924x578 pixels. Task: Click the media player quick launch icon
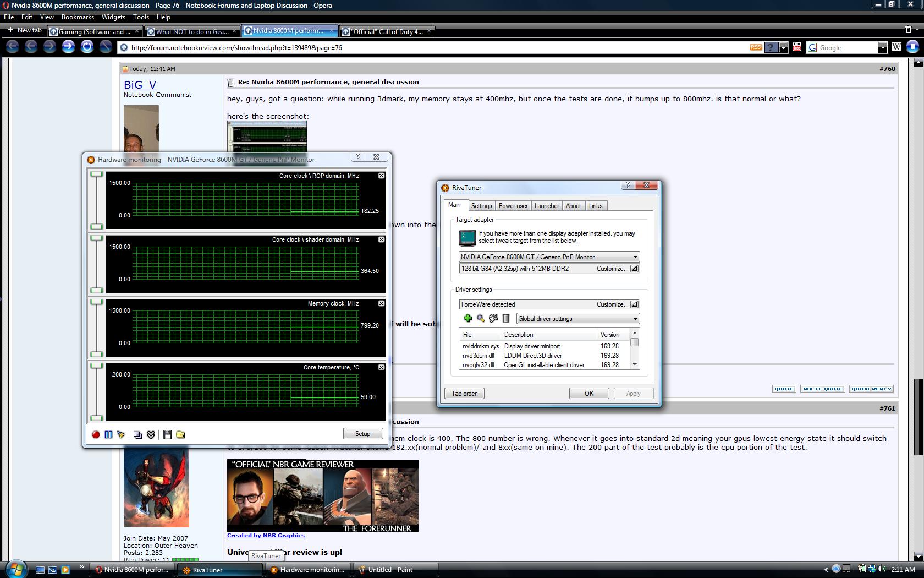tap(65, 570)
